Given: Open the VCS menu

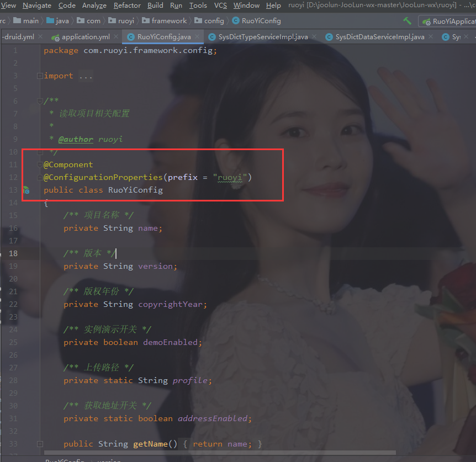Looking at the screenshot, I should (220, 6).
